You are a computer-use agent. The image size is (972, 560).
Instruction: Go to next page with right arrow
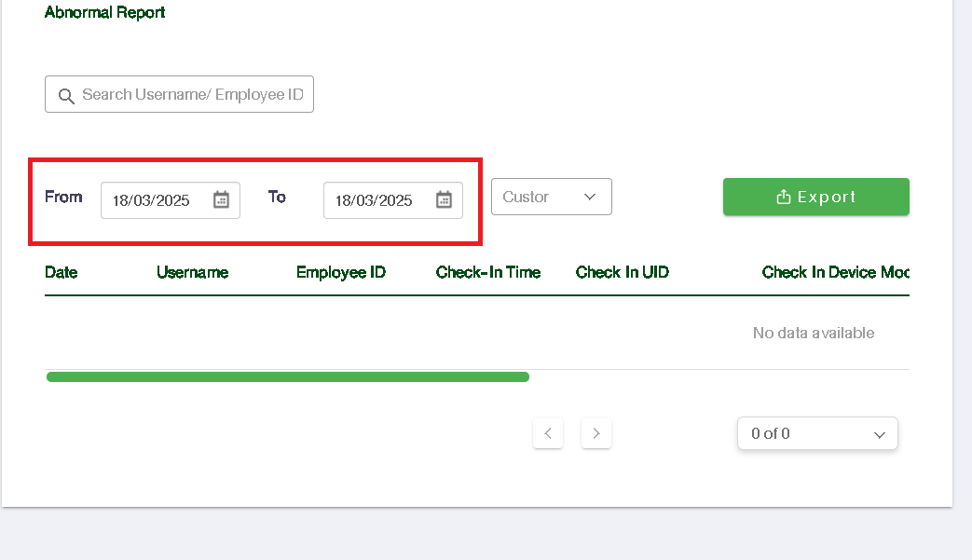click(x=596, y=433)
